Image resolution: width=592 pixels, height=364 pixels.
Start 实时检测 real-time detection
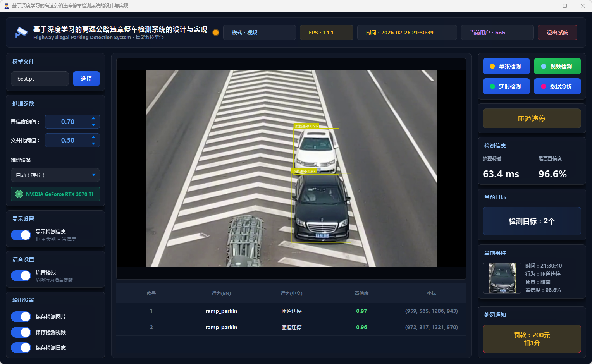tap(506, 86)
